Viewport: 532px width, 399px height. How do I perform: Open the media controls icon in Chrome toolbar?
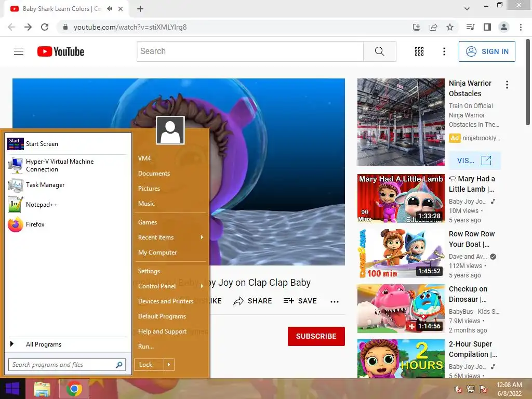470,27
